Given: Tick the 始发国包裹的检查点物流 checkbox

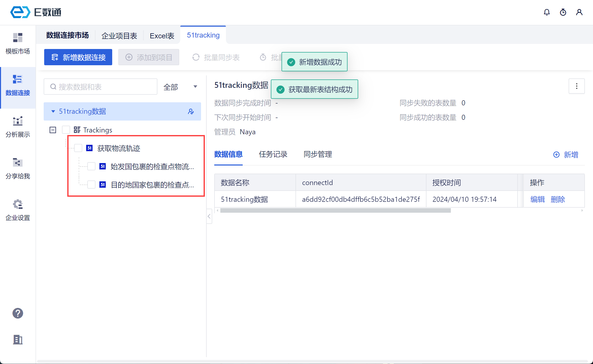Looking at the screenshot, I should click(x=91, y=166).
